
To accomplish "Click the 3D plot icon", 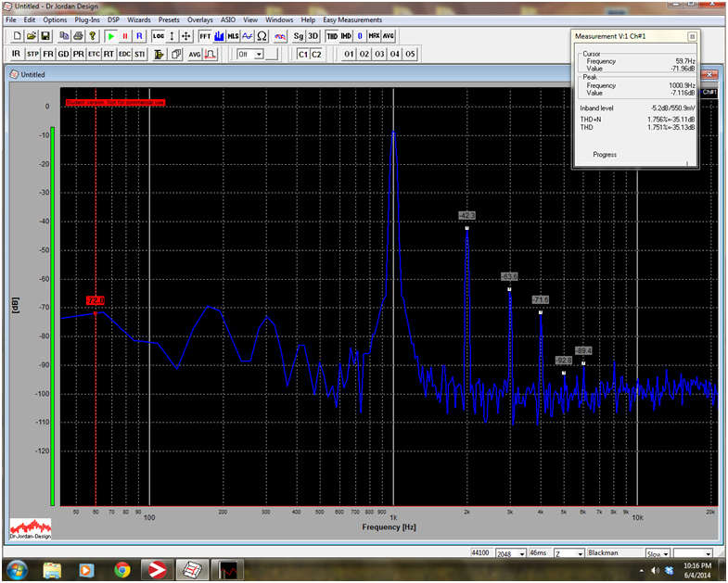I will (313, 36).
